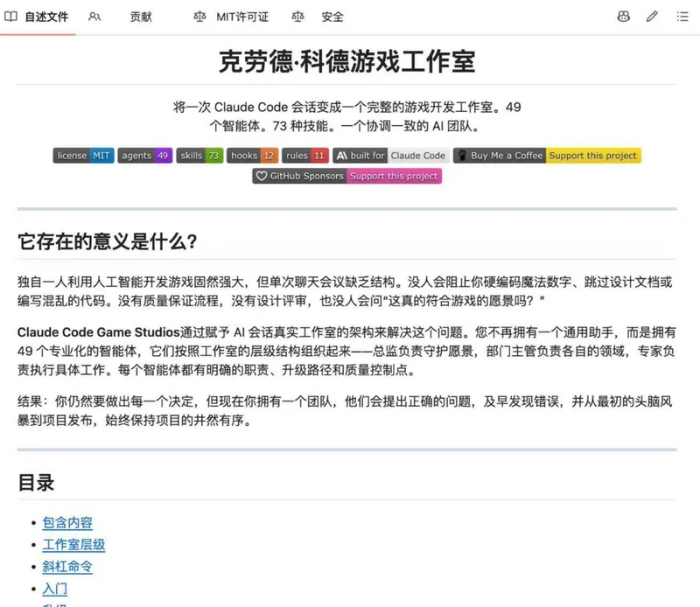
Task: Click the agents 49 badge
Action: [145, 156]
